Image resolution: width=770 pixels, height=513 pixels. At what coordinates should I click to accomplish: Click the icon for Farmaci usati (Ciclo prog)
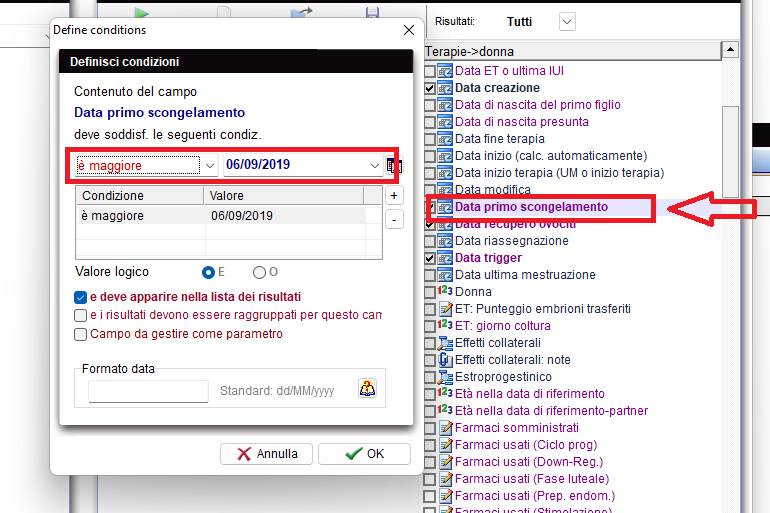[445, 445]
